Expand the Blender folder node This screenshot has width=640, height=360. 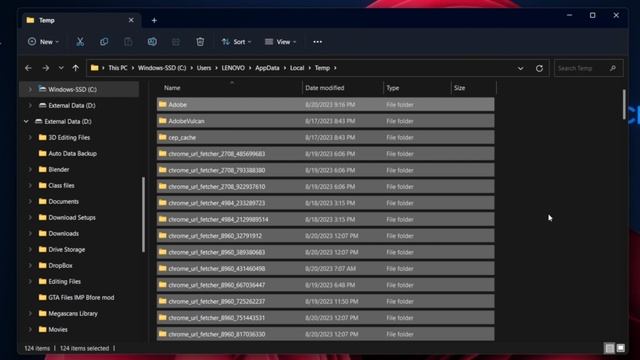[x=30, y=169]
